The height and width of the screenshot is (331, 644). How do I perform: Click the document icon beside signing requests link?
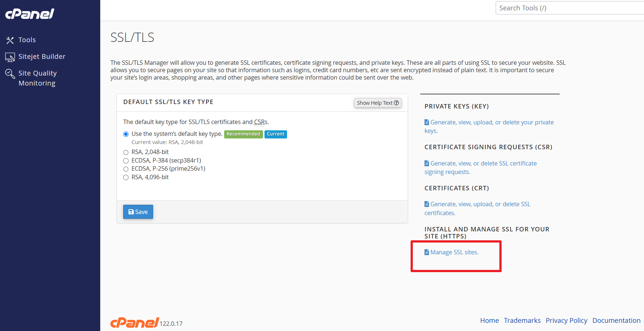[427, 163]
